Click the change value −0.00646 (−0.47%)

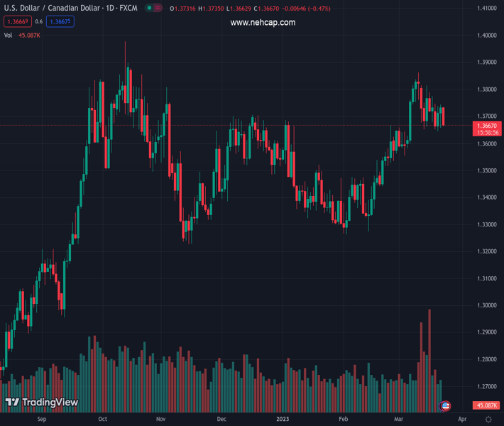(x=306, y=9)
